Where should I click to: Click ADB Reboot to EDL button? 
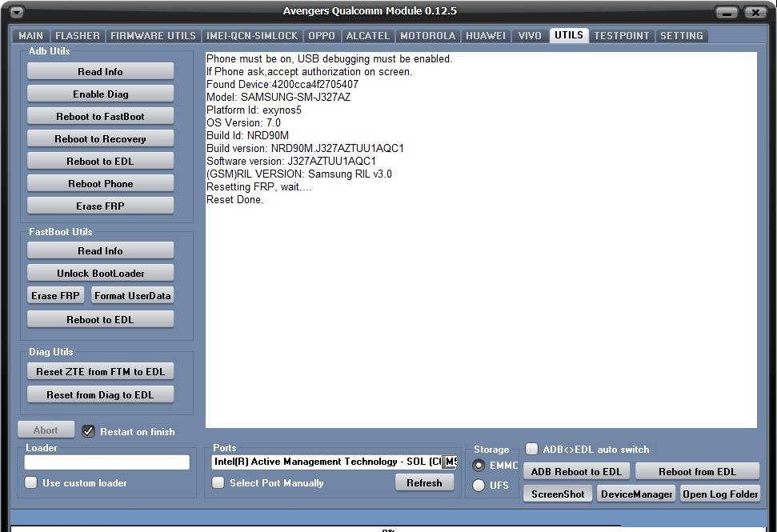(x=576, y=471)
